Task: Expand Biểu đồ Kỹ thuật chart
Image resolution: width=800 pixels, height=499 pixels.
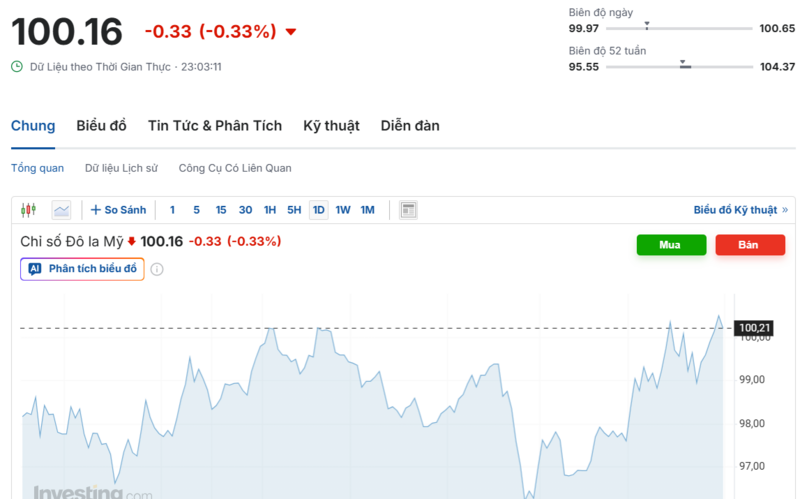Action: 740,210
